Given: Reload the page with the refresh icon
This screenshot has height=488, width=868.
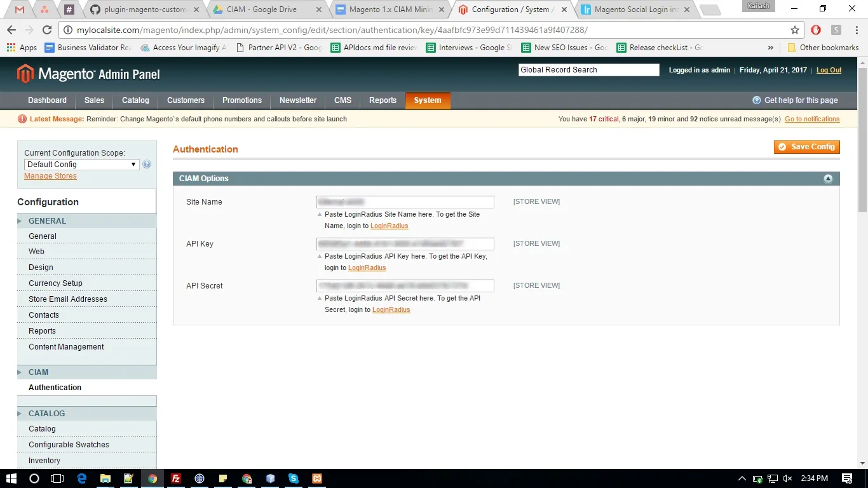Looking at the screenshot, I should pos(47,30).
